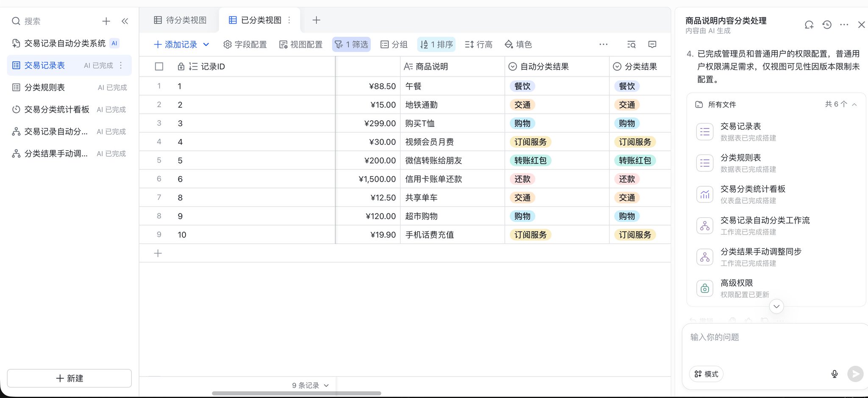Collapse the sidebar with double chevron
The width and height of the screenshot is (868, 398).
tap(125, 21)
